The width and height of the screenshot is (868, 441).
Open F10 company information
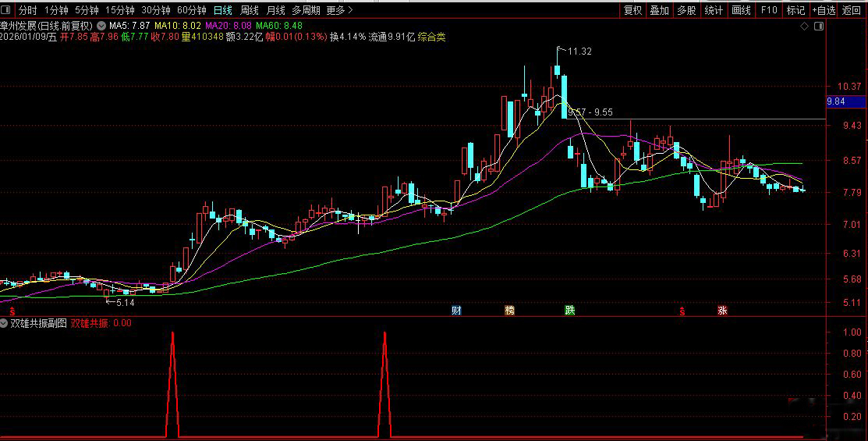(x=769, y=10)
